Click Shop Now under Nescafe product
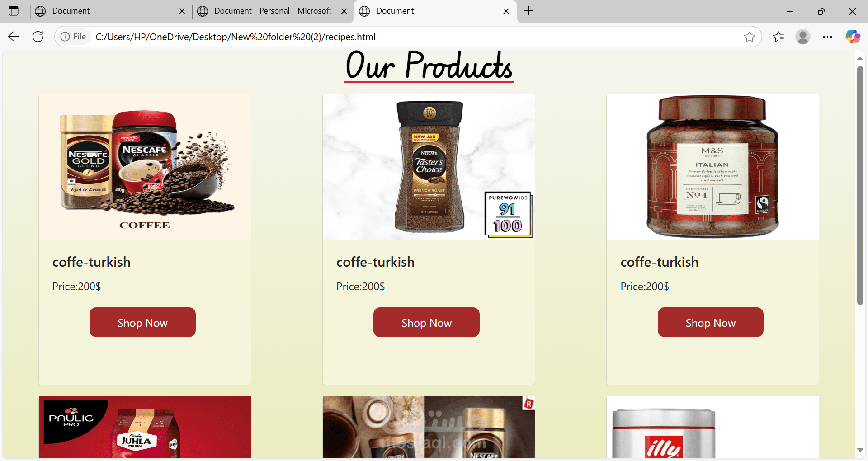This screenshot has width=868, height=461. click(142, 322)
